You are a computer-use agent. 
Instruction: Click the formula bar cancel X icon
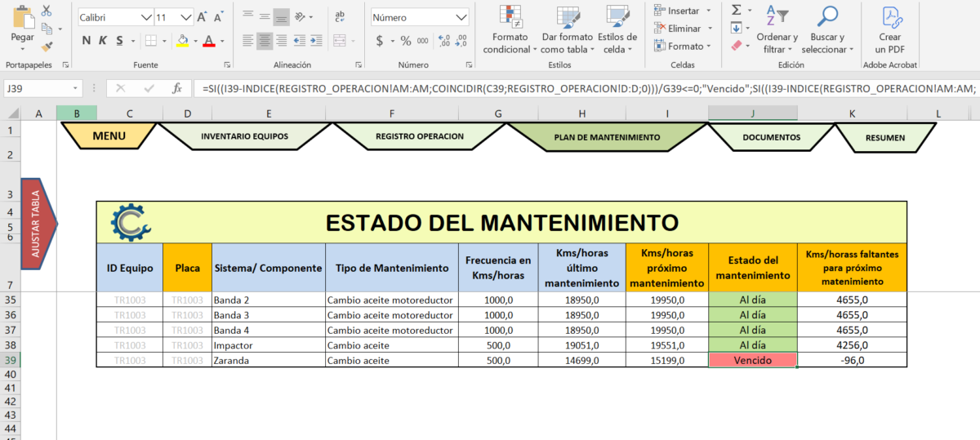(121, 88)
